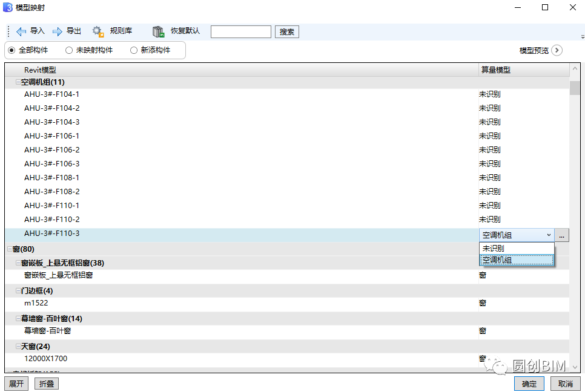Image resolution: width=585 pixels, height=392 pixels.
Task: Click the 取消 button
Action: click(566, 384)
